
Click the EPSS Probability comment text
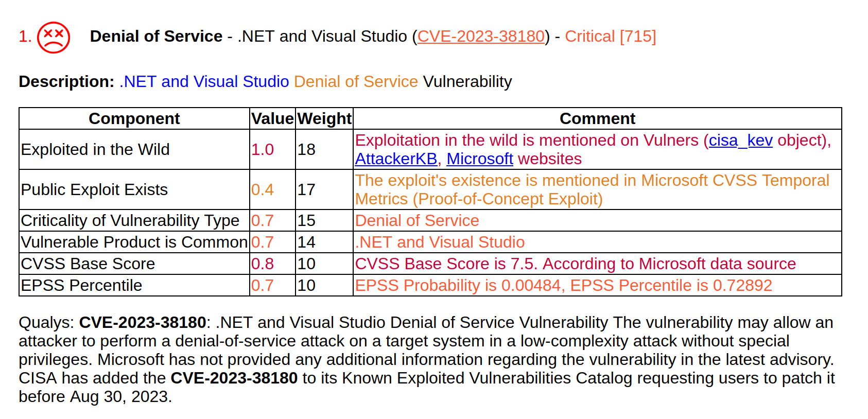[x=563, y=286]
